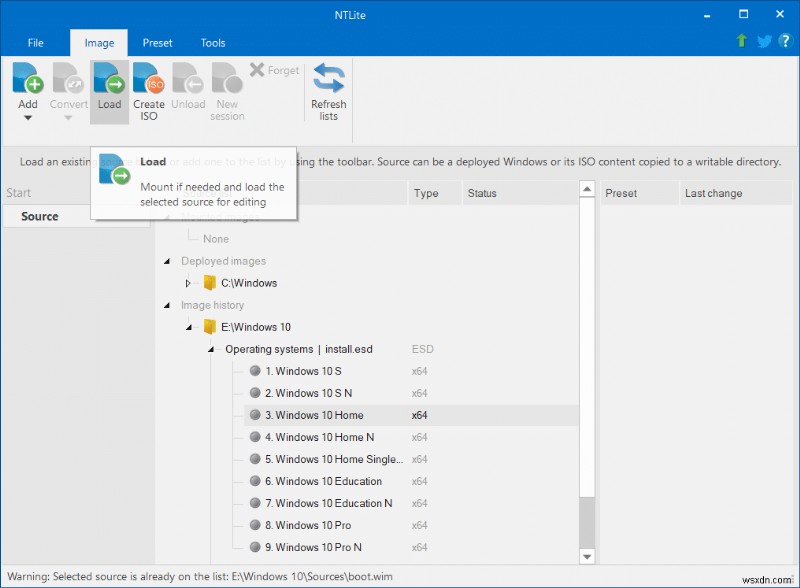Select Source in the left sidebar
Viewport: 800px width, 588px height.
[42, 216]
